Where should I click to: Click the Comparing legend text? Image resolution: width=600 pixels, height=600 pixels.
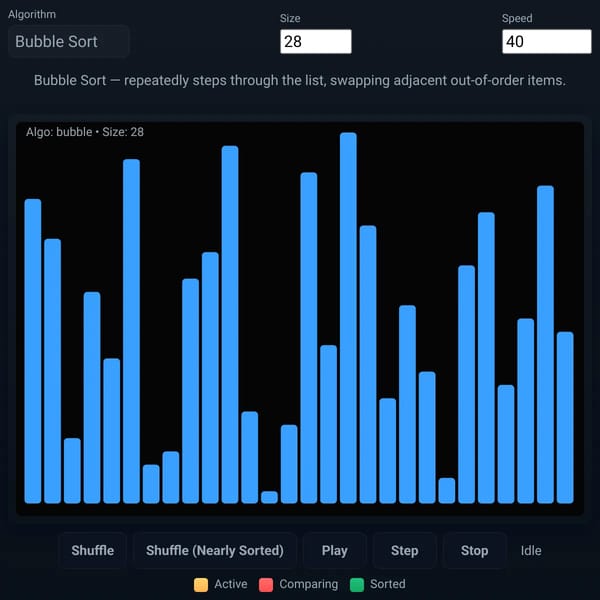click(x=309, y=584)
